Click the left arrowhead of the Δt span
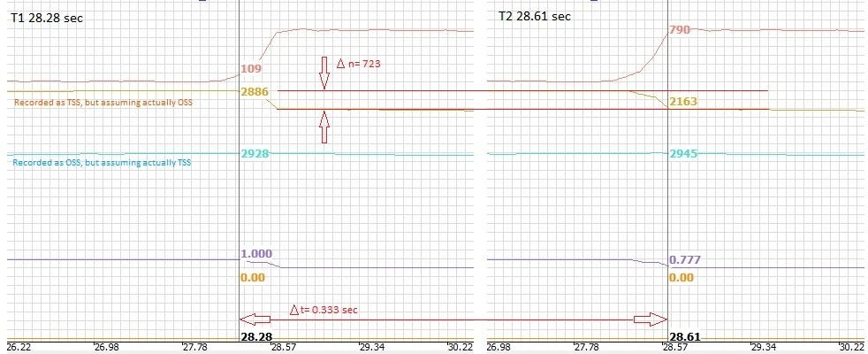The width and height of the screenshot is (868, 354). (x=250, y=319)
